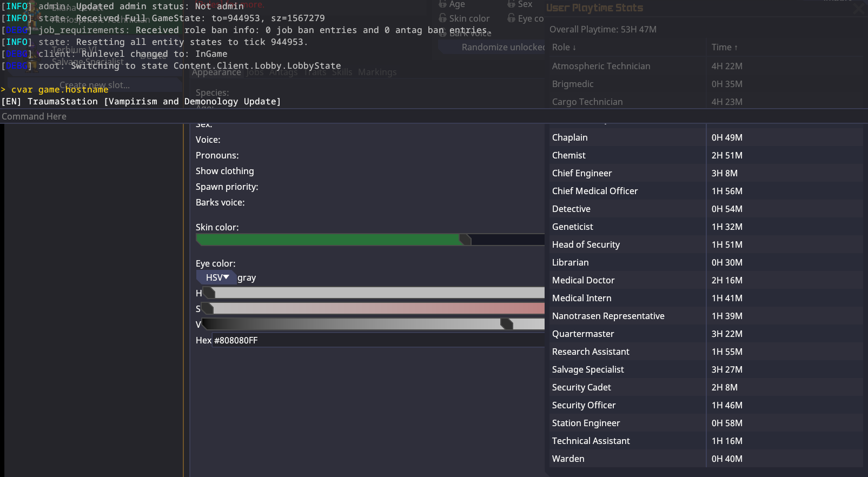Viewport: 868px width, 477px height.
Task: Click the Chemist time value 2H 51M
Action: 727,155
